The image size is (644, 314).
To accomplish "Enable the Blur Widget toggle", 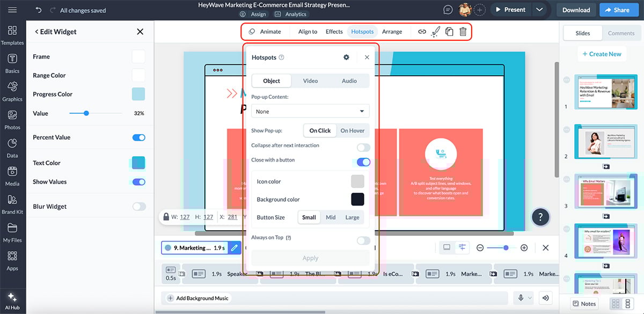I will (x=138, y=206).
